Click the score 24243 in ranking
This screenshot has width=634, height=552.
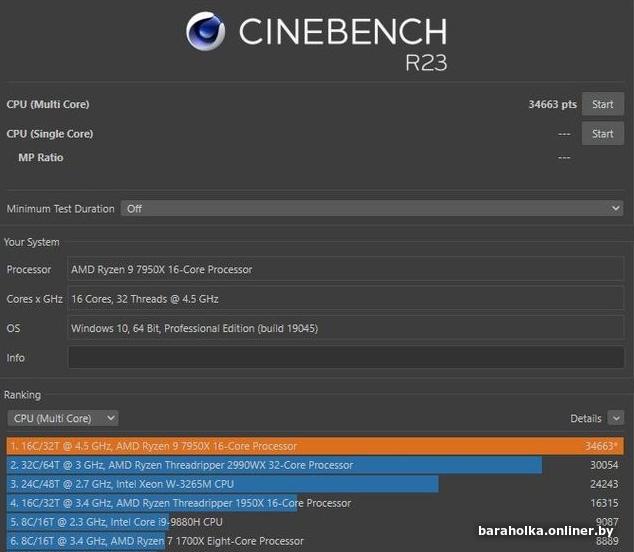(x=604, y=484)
